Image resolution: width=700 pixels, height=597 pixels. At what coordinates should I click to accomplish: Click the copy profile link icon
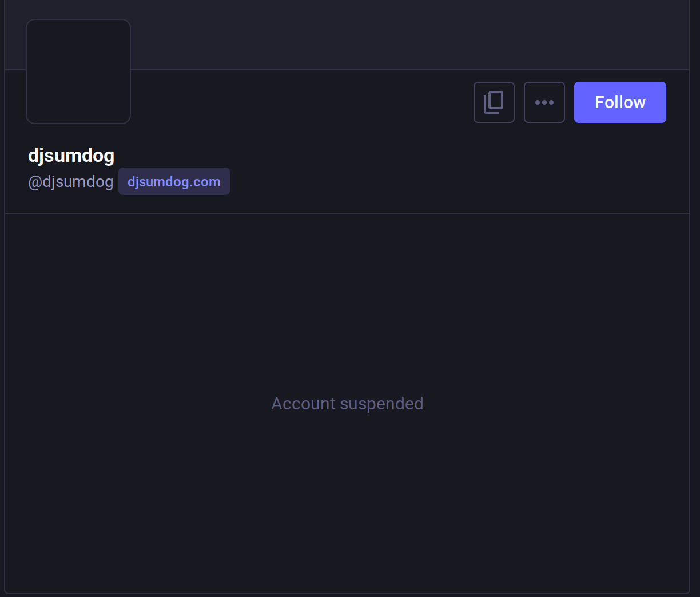click(494, 102)
